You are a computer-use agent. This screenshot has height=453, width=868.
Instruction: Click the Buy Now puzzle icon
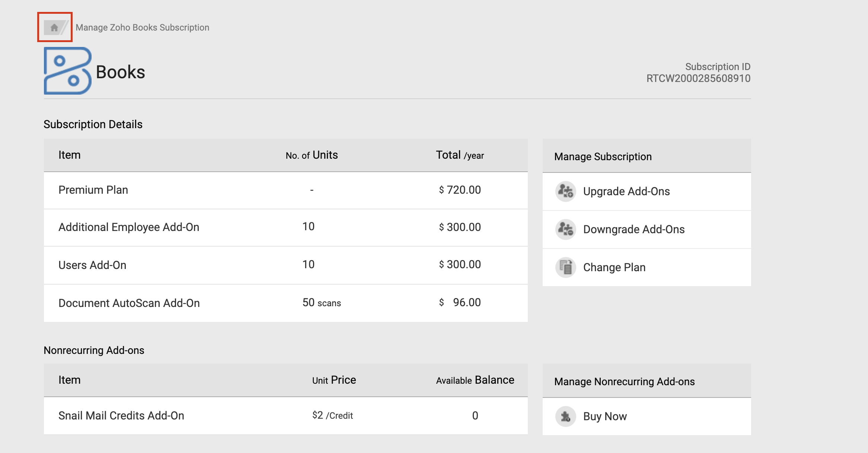[x=565, y=416]
